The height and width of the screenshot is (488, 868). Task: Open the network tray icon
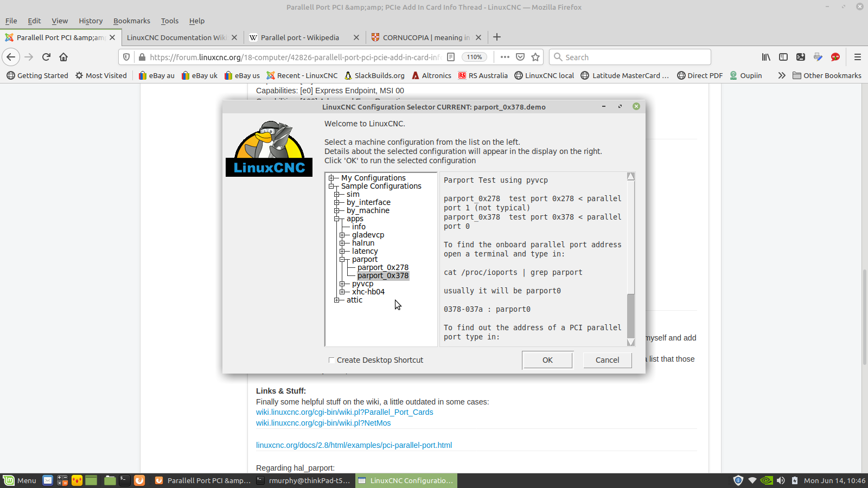coord(752,480)
